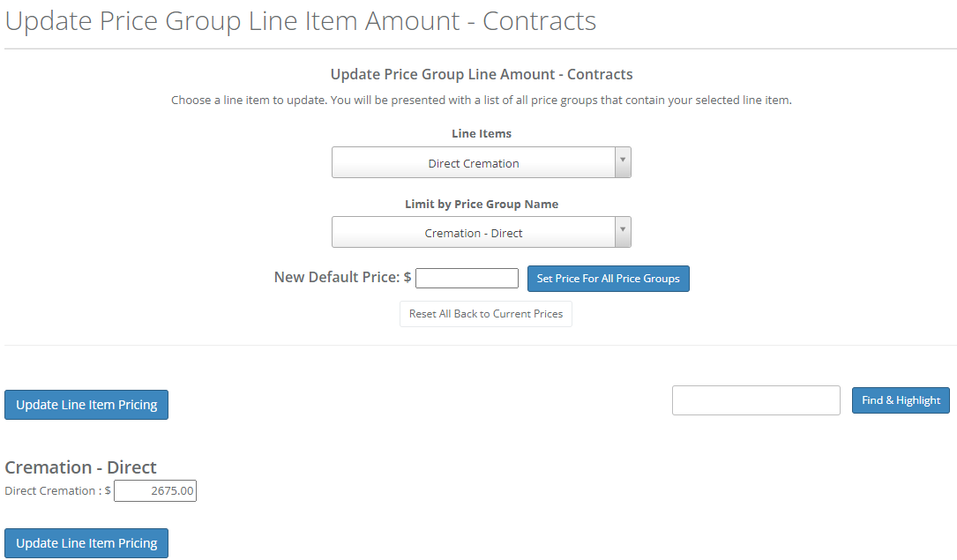Click the top Update Line Item Pricing button
Viewport: 957px width, 560px height.
(86, 404)
